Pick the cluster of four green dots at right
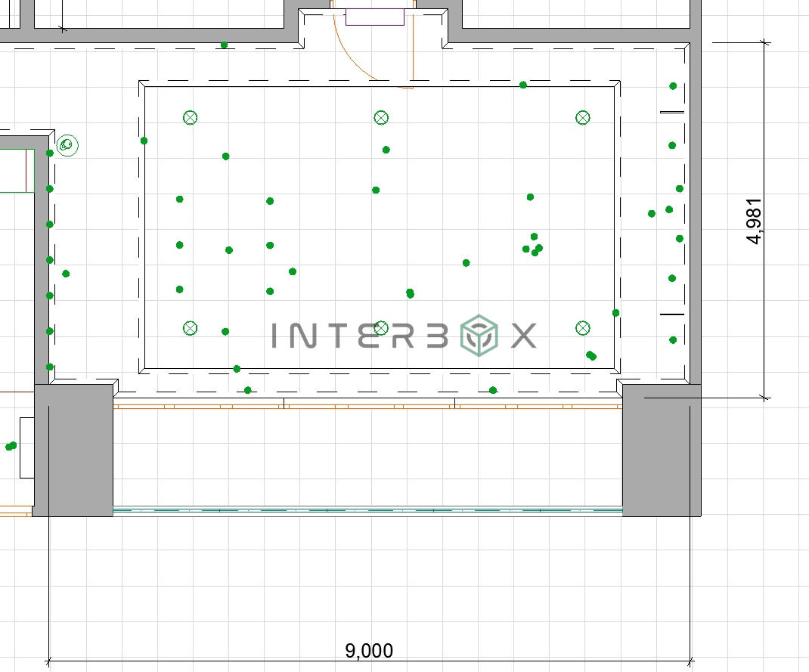Image resolution: width=809 pixels, height=672 pixels. tap(533, 245)
